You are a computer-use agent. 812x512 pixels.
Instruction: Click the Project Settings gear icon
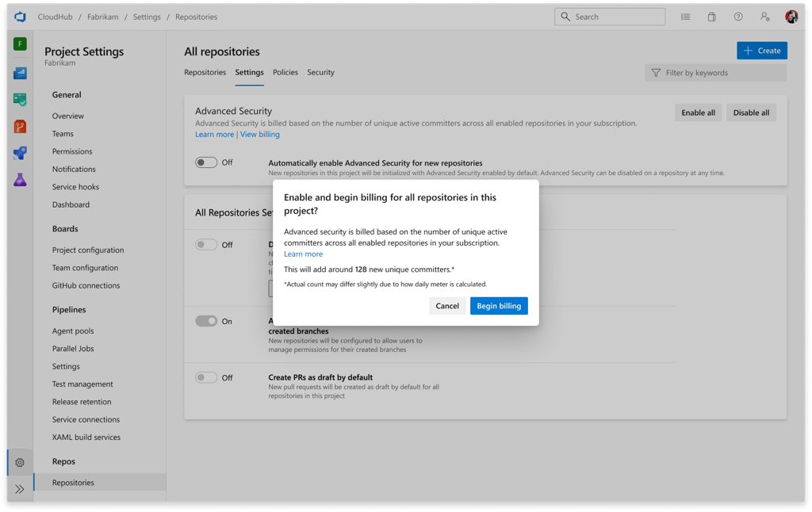click(20, 462)
